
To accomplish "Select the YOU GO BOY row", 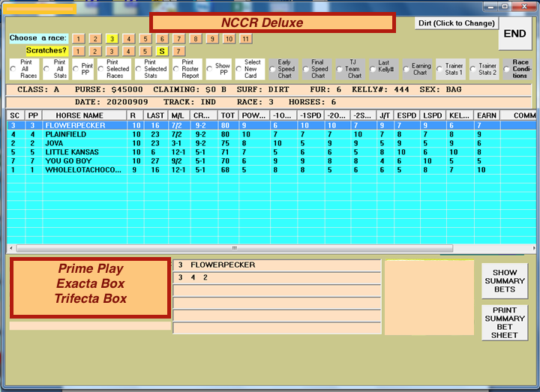I will (x=271, y=161).
